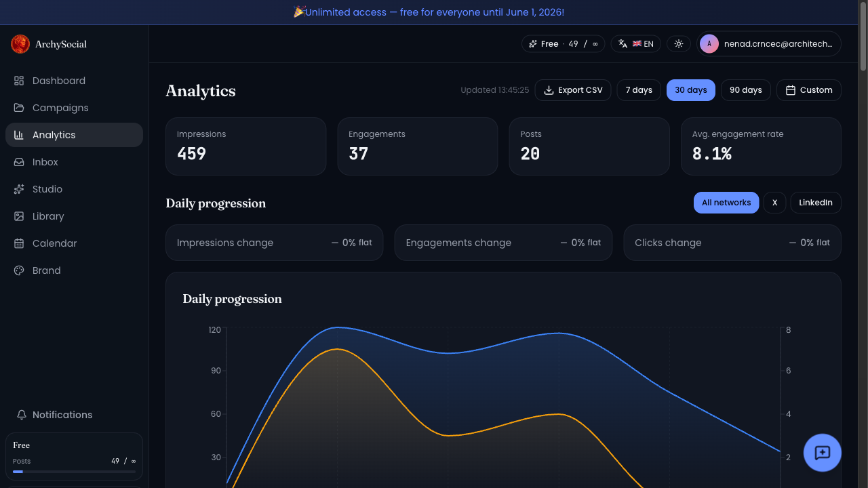The image size is (868, 488).
Task: Click the Unlimited access promo banner
Action: [429, 12]
